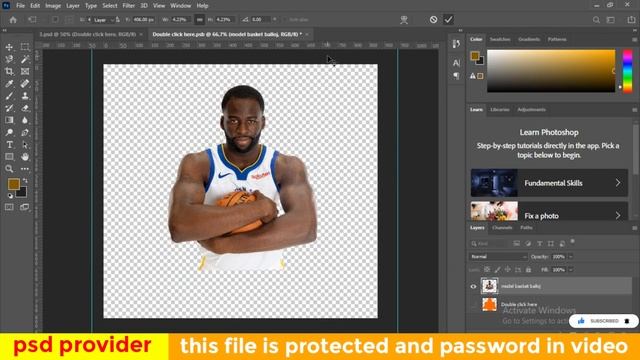This screenshot has height=360, width=640.
Task: Click the background color swatch in toolbar
Action: [x=22, y=192]
